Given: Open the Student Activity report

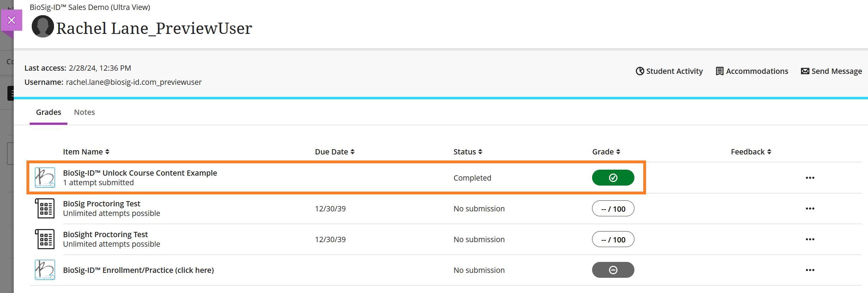Looking at the screenshot, I should tap(669, 71).
